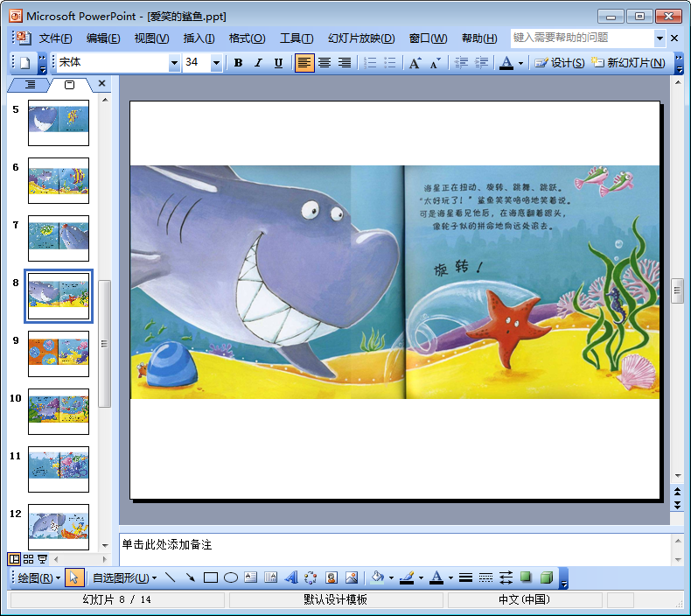Image resolution: width=691 pixels, height=616 pixels.
Task: Insert WordArt
Action: [291, 577]
